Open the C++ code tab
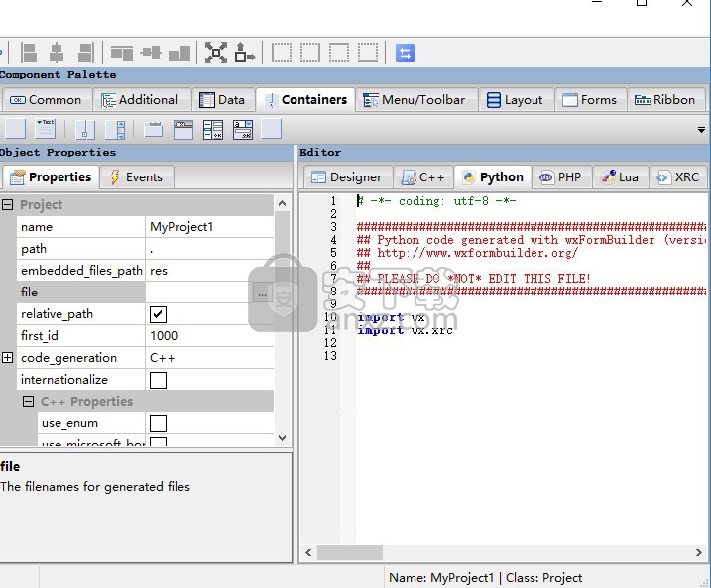This screenshot has width=711, height=588. [422, 177]
